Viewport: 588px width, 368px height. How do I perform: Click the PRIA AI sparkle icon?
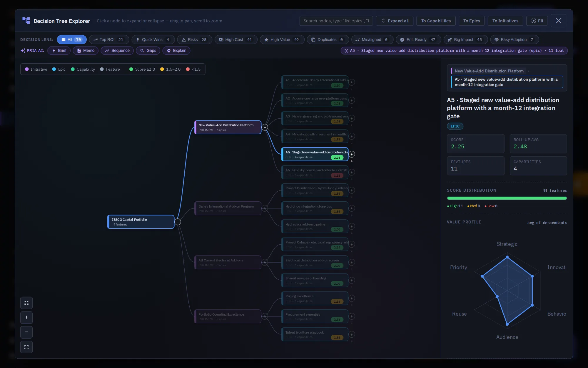coord(23,51)
